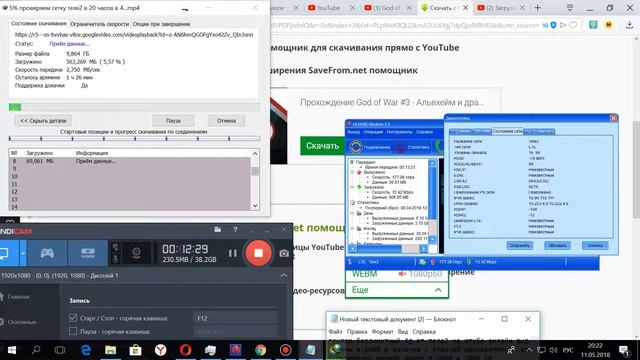Image resolution: width=640 pixels, height=360 pixels.
Task: Open the browser tab list menu icon
Action: [570, 8]
